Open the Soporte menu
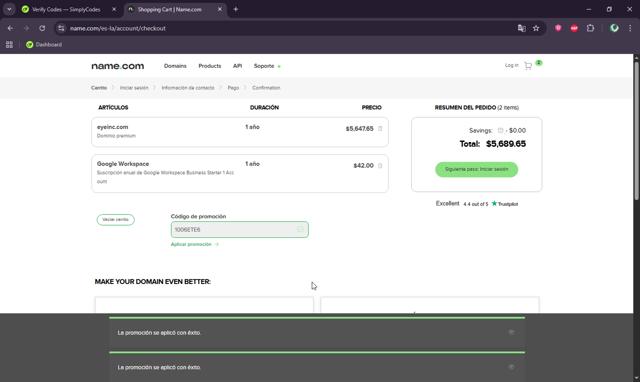 tap(264, 66)
